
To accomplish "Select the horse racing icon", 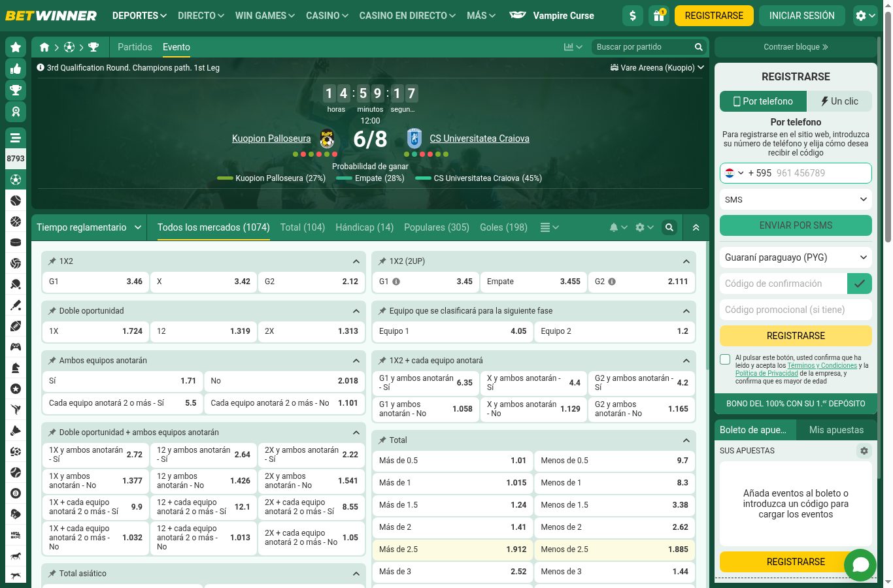I will [16, 556].
